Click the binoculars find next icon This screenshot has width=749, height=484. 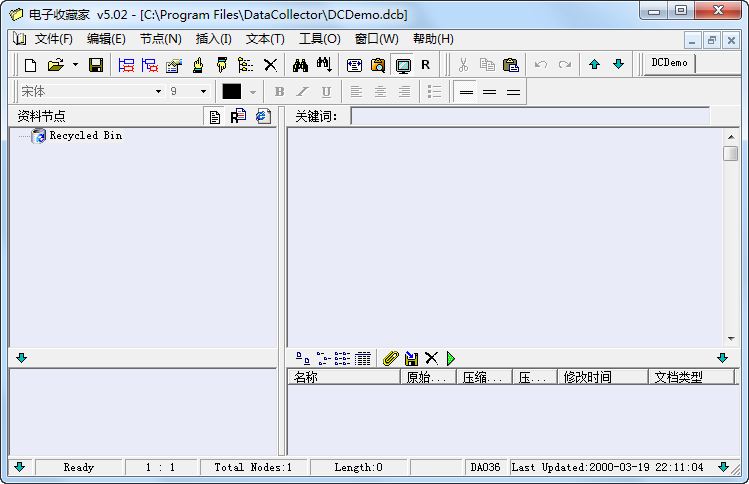tap(324, 65)
